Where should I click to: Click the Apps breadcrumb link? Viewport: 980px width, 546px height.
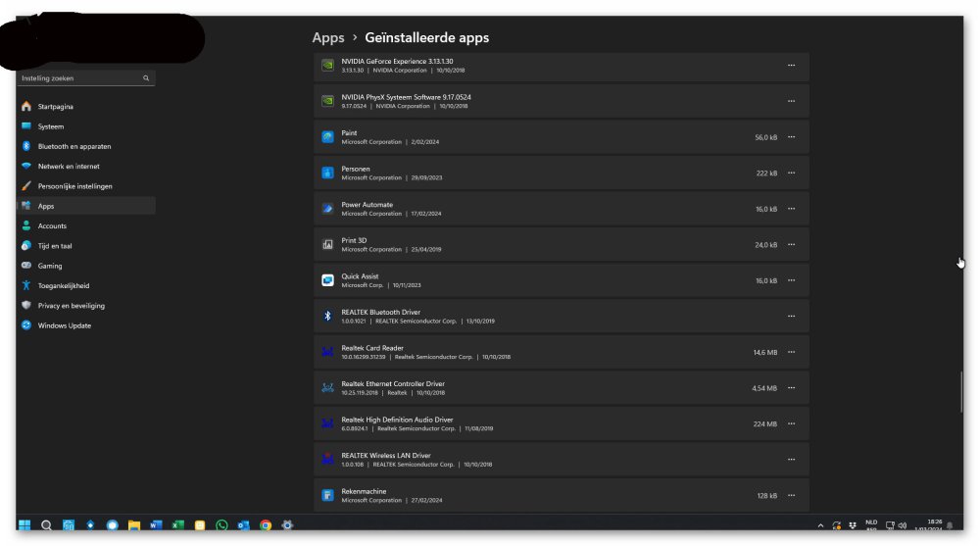328,38
